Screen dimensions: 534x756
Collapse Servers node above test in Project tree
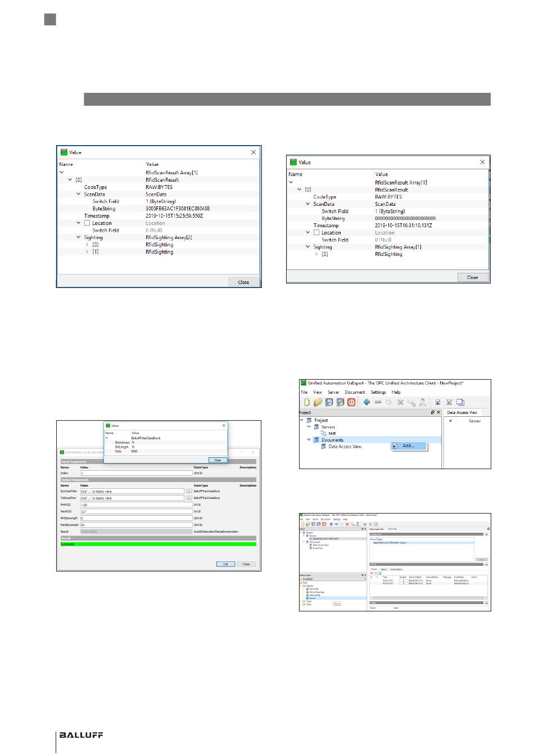pos(309,427)
